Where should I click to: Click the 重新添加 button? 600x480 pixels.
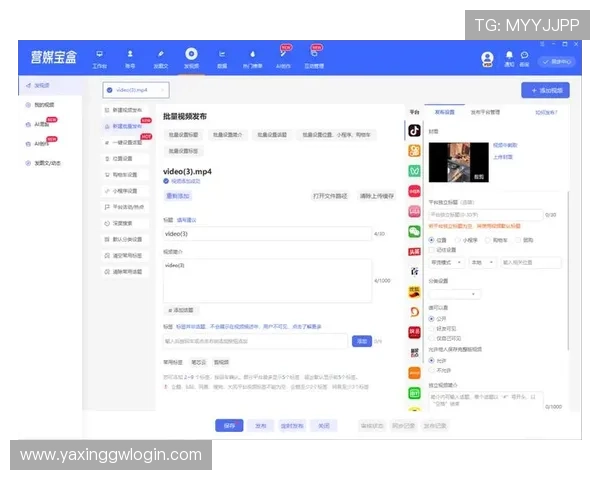[x=178, y=196]
